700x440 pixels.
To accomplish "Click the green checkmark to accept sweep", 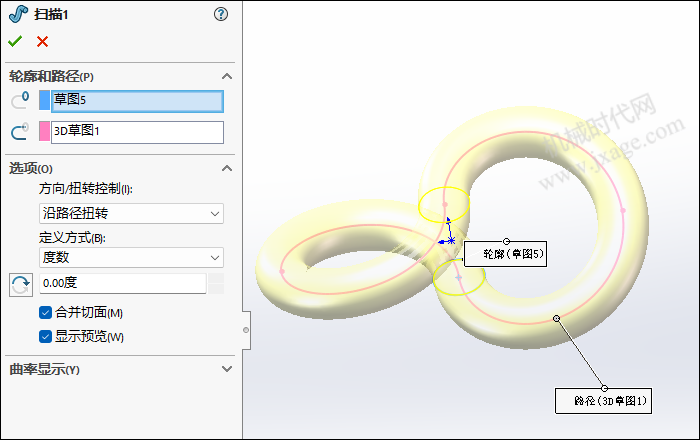I will coord(15,42).
